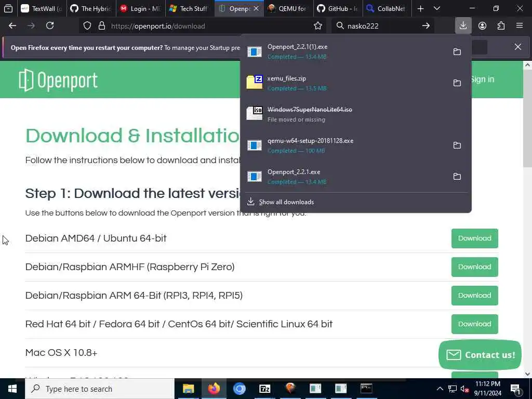Switch to the CollabNet tab

(388, 8)
